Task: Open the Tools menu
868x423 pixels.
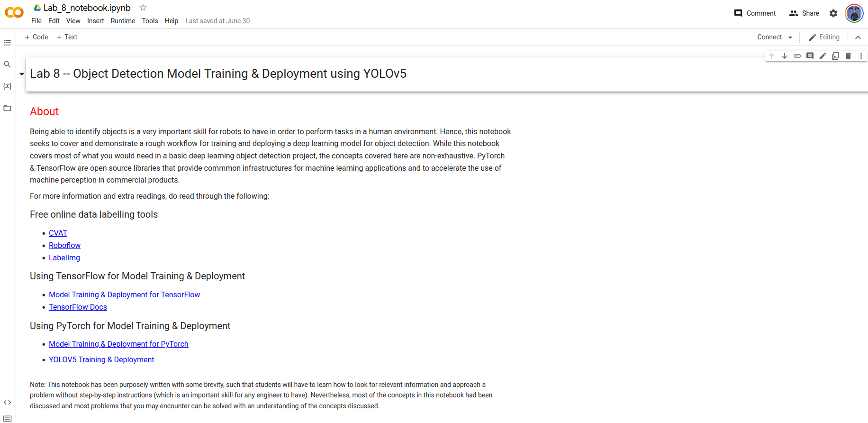Action: (150, 21)
